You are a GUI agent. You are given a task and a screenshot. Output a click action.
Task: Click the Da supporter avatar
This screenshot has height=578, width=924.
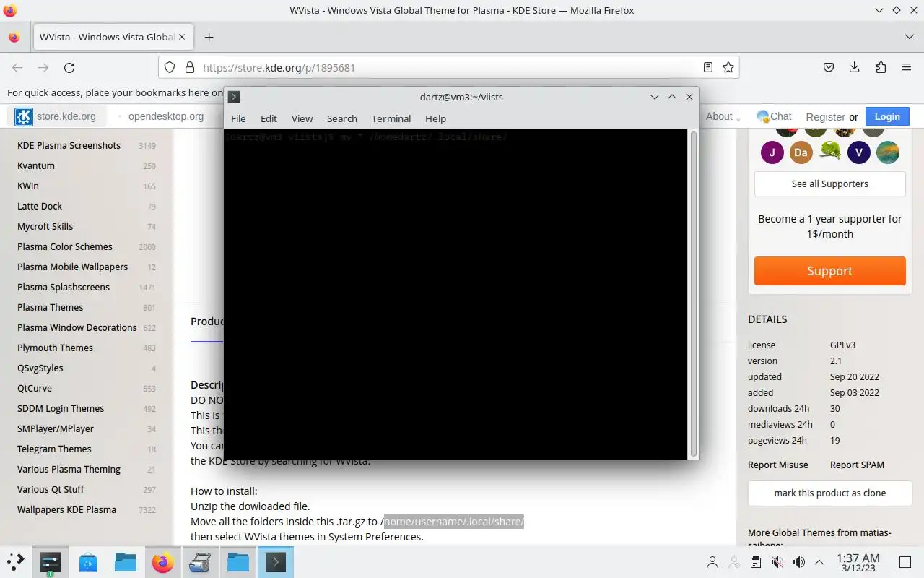(801, 152)
